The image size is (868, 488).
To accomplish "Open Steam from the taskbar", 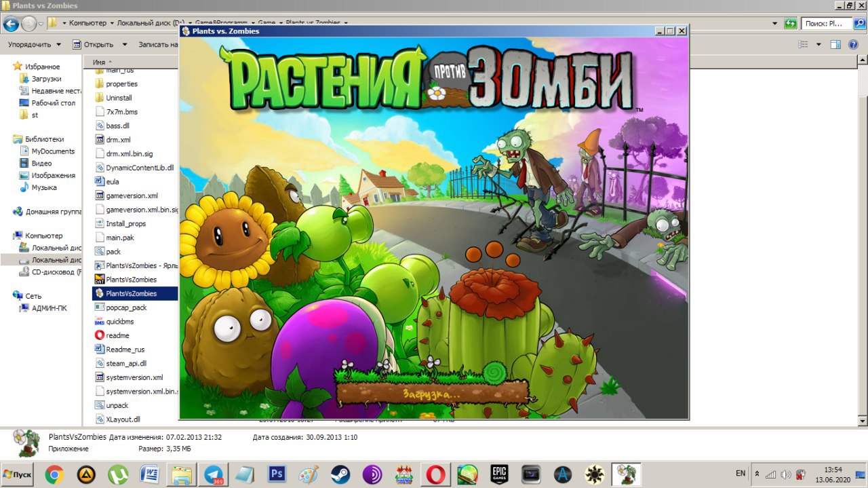I will (x=340, y=474).
